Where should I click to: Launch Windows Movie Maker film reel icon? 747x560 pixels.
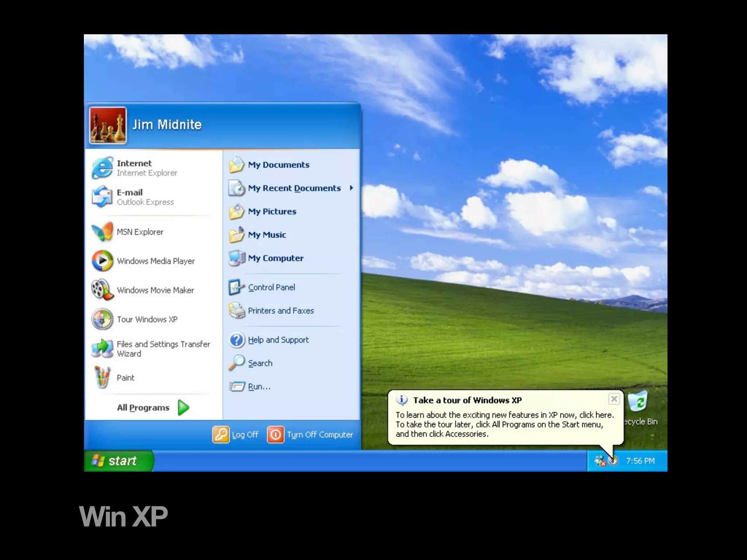(102, 290)
